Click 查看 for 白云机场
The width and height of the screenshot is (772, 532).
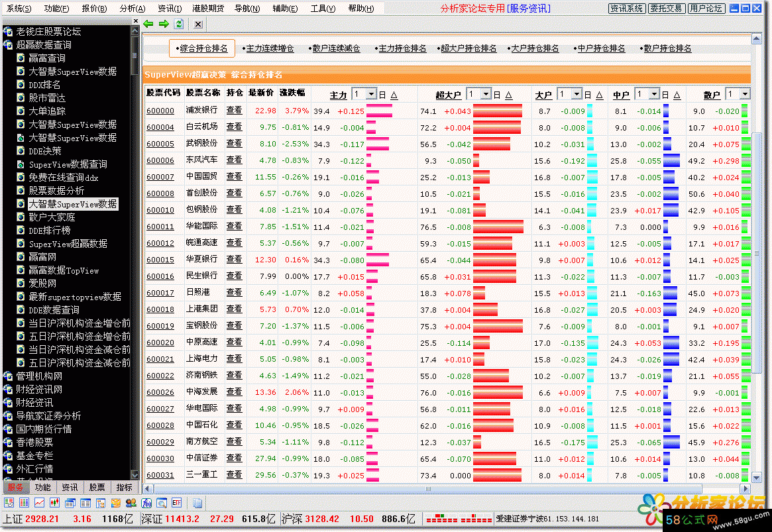click(x=234, y=127)
